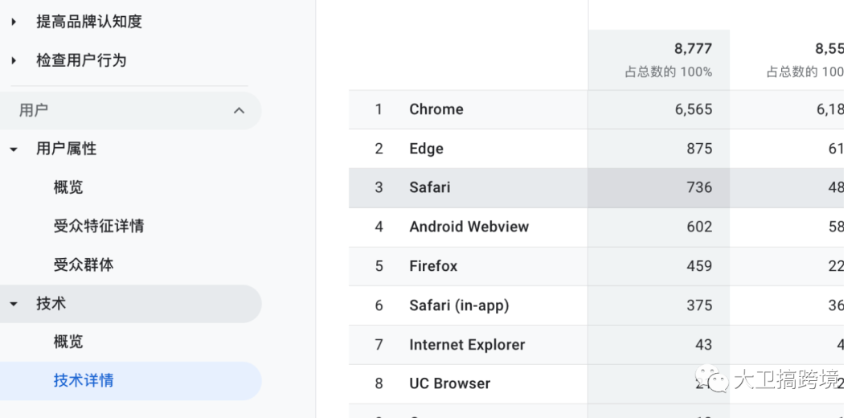Click the Safari row value 736
The image size is (868, 418).
(x=699, y=187)
